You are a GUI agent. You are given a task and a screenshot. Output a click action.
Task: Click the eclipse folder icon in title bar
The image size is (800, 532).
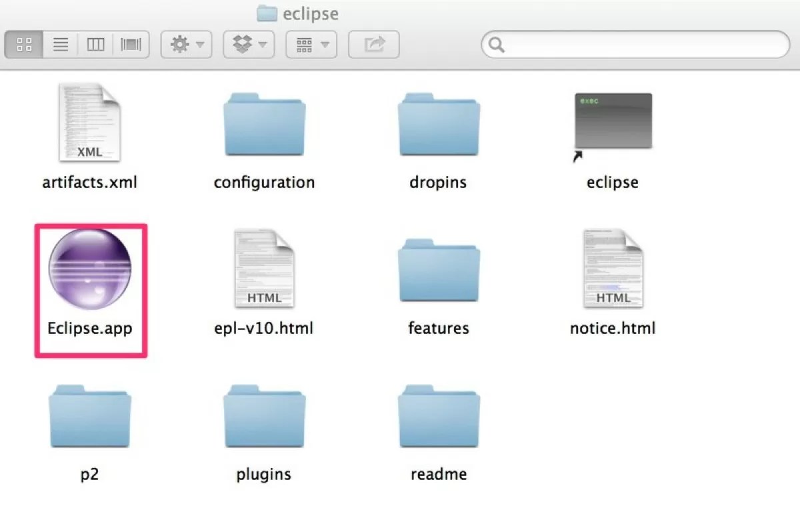point(267,13)
